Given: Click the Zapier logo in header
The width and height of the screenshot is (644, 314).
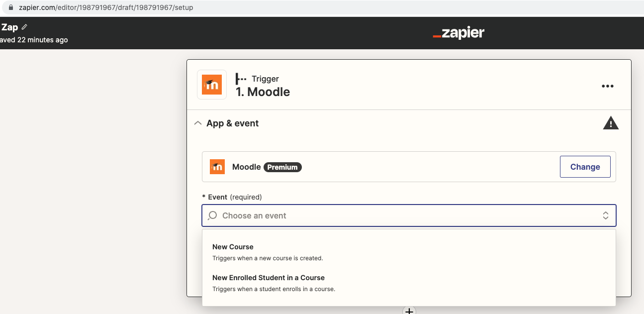Looking at the screenshot, I should coord(459,33).
